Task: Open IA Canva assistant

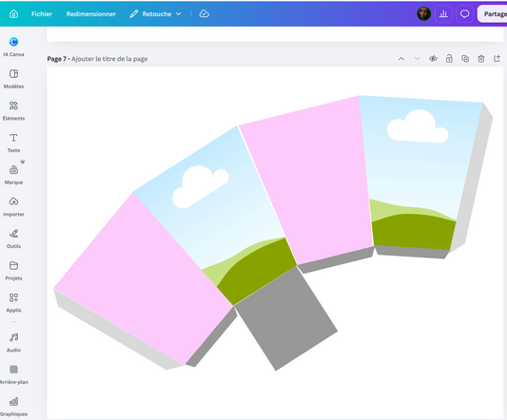Action: pos(13,47)
